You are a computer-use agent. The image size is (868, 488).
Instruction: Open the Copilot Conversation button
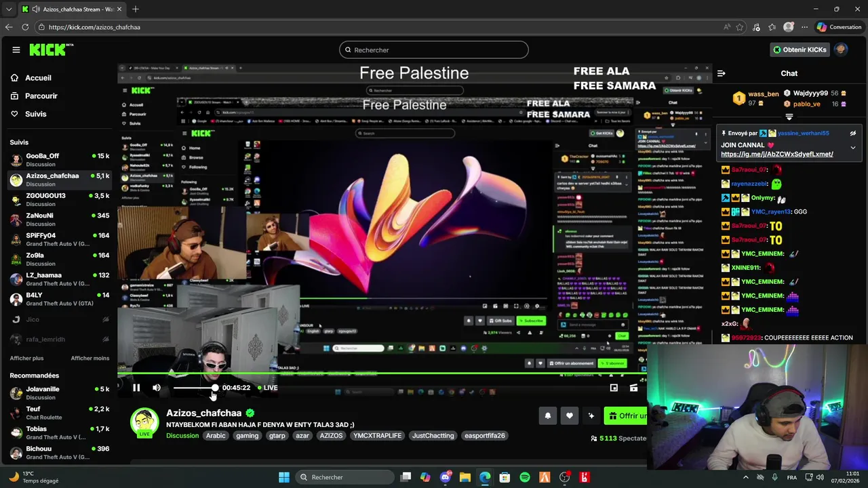[x=840, y=27]
